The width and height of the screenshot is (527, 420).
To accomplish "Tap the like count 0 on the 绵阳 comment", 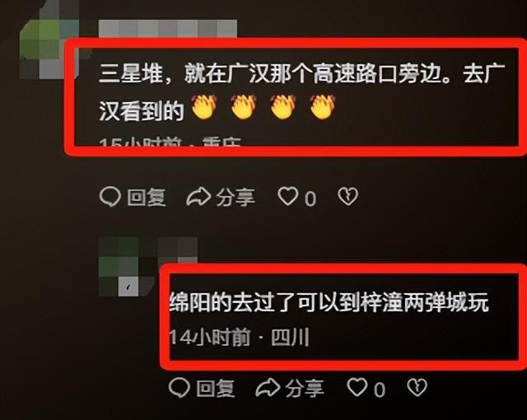I will (x=380, y=390).
